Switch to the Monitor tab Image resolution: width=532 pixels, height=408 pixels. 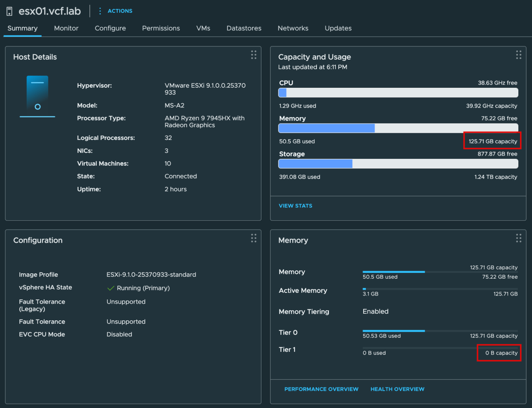[x=66, y=28]
